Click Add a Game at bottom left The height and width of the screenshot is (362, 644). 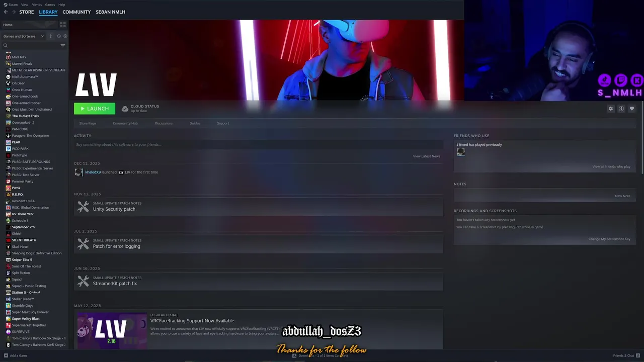pyautogui.click(x=16, y=355)
